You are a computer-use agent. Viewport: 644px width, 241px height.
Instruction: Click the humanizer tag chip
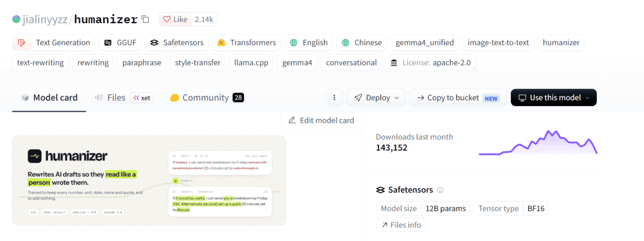click(x=561, y=42)
